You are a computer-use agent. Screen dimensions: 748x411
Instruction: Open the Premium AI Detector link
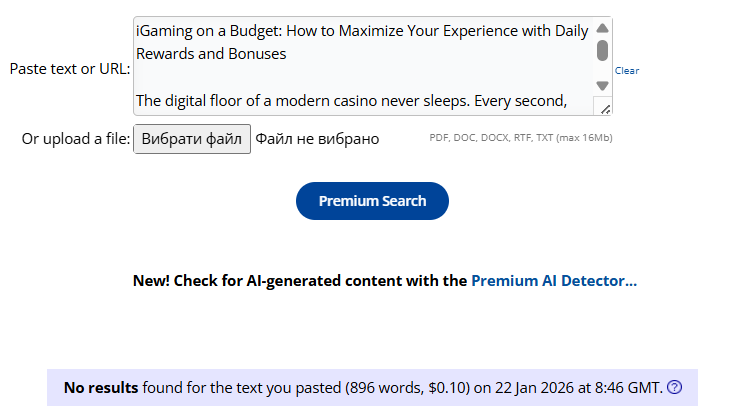[x=554, y=281]
